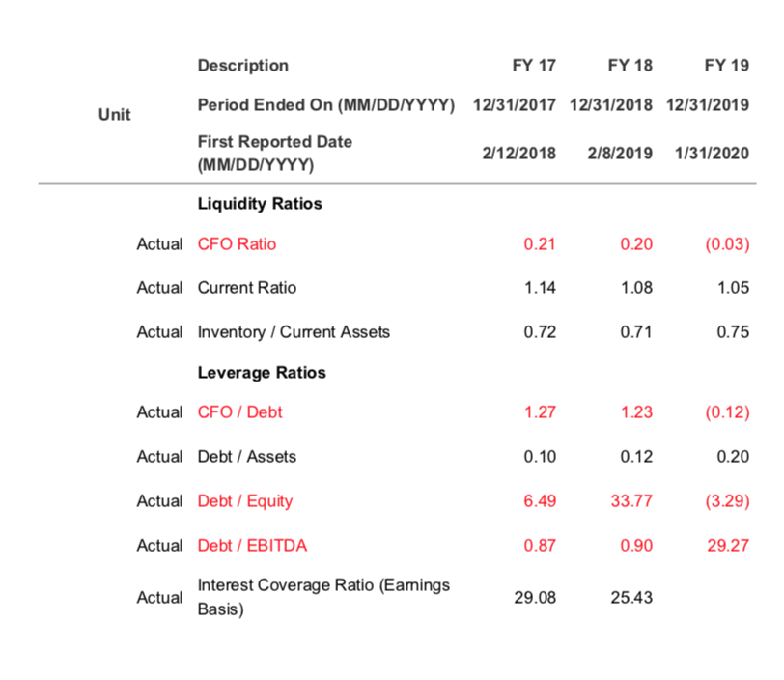The image size is (784, 680).
Task: Click Interest Coverage Ratio row label
Action: (322, 597)
